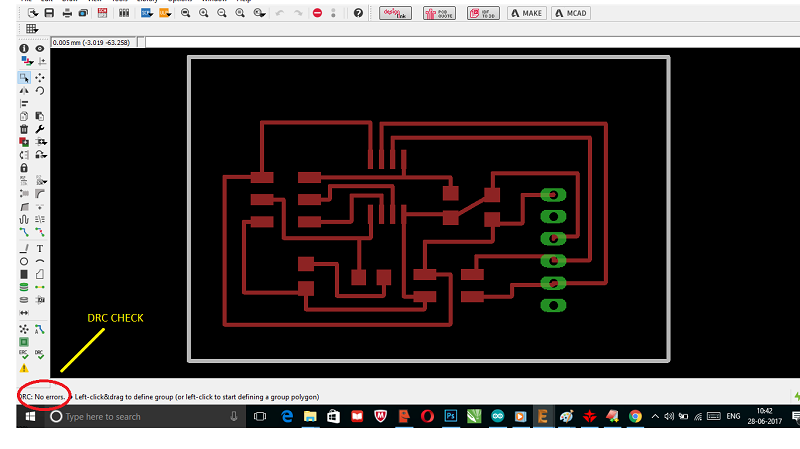Open the SCR script dropdown
The height and width of the screenshot is (449, 800).
[x=147, y=13]
